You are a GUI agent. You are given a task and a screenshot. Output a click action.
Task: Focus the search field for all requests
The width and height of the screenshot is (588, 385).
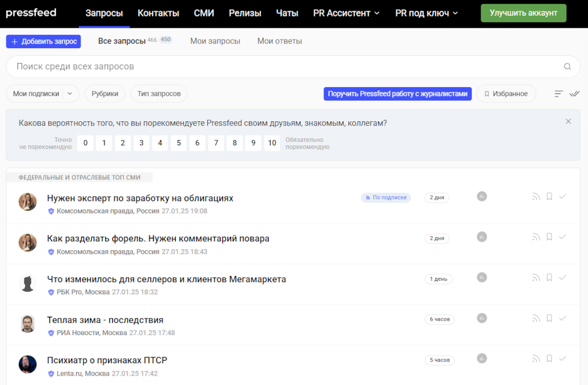[x=282, y=67]
